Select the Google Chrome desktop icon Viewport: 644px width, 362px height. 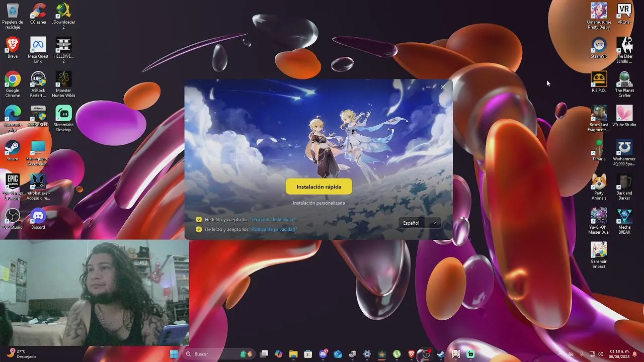click(13, 84)
